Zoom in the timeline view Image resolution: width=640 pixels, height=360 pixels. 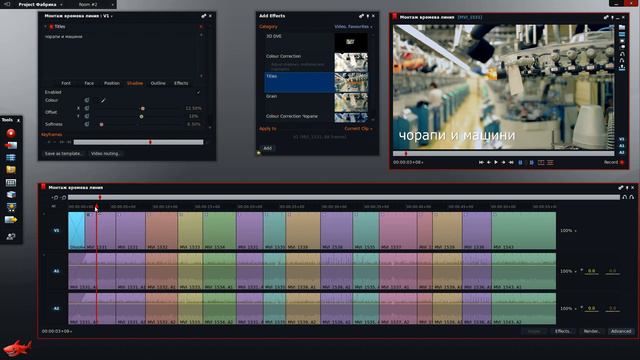56,198
